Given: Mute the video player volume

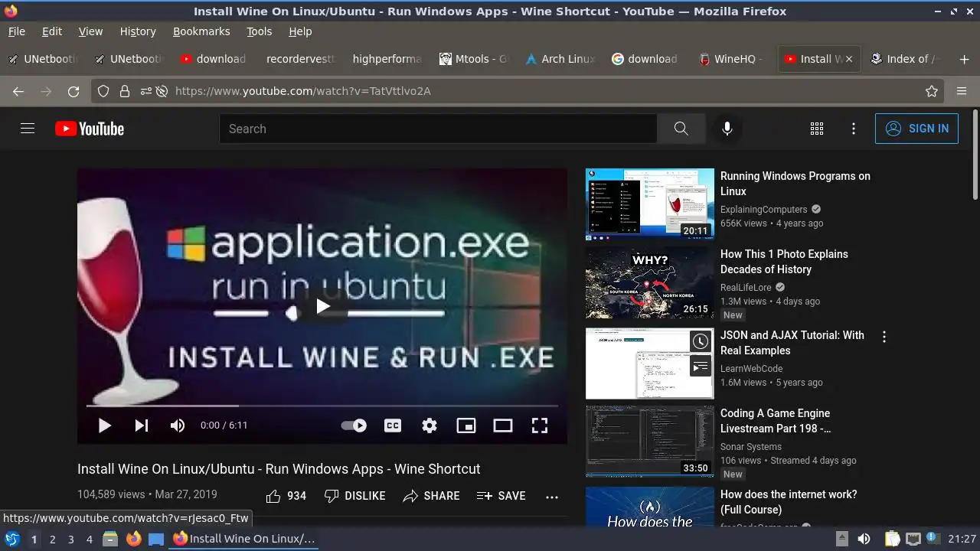Looking at the screenshot, I should 178,425.
